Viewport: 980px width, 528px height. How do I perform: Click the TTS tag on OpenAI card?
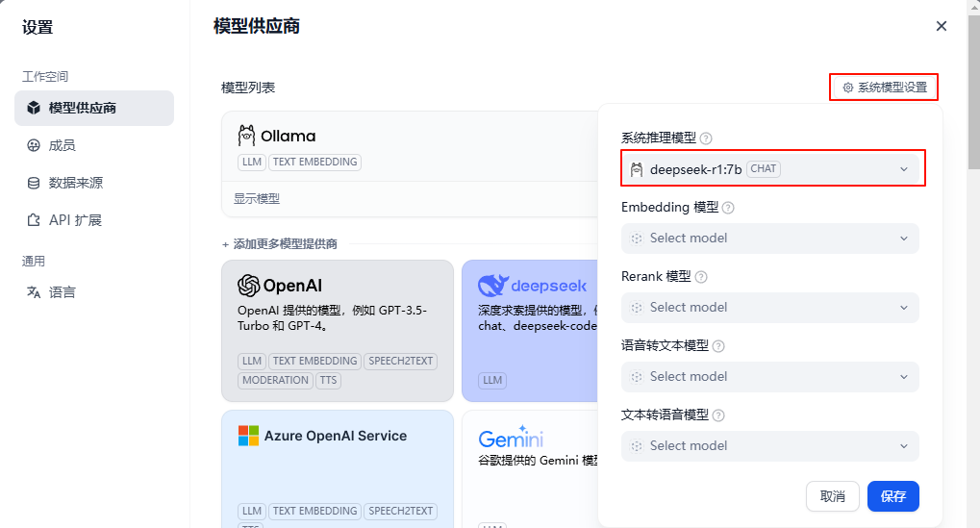pos(328,380)
